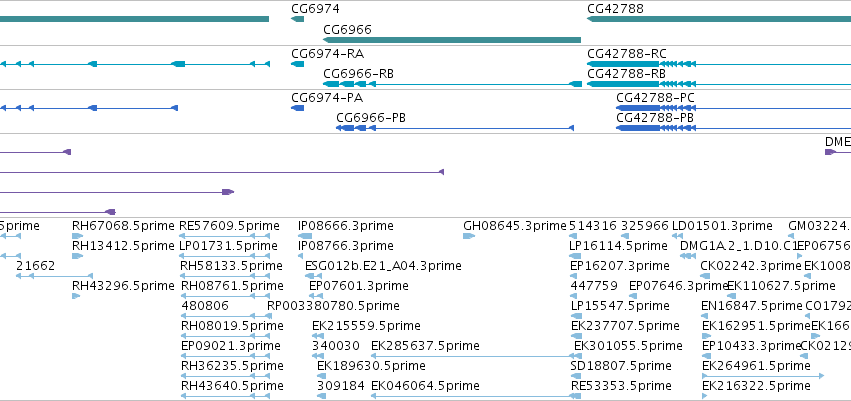Click EST label RH13412.5prime
This screenshot has height=401, width=851.
[x=123, y=246]
